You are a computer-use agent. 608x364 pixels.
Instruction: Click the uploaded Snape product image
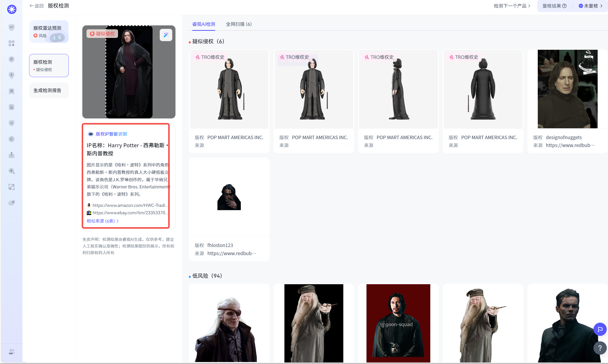pos(129,72)
